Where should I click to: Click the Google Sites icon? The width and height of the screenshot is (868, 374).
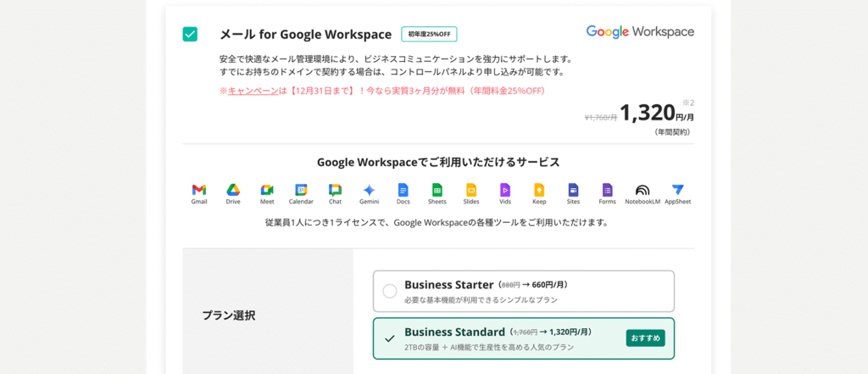point(573,190)
